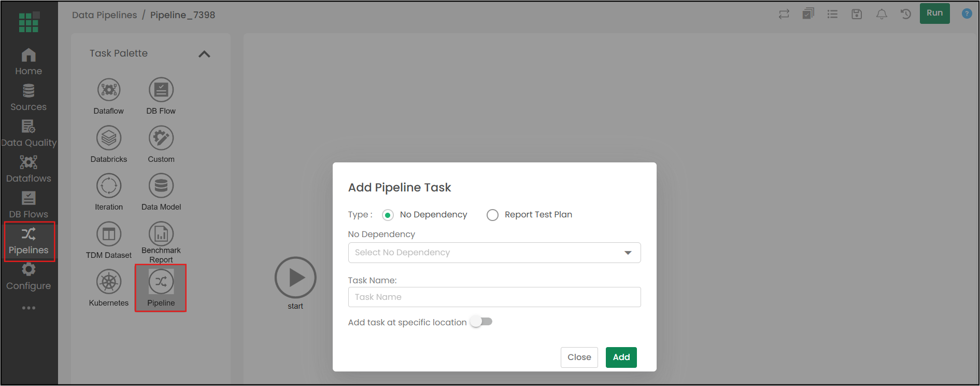Image resolution: width=980 pixels, height=386 pixels.
Task: Open Data Quality in sidebar
Action: pos(29,133)
